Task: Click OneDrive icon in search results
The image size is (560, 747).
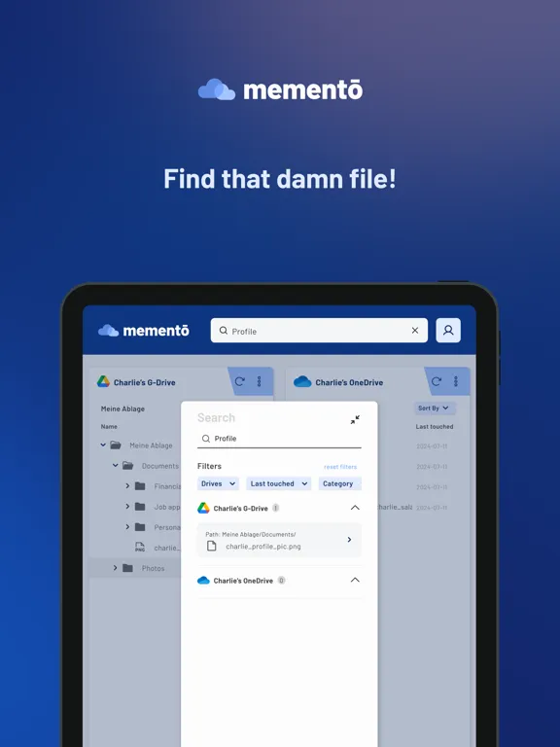Action: coord(203,581)
